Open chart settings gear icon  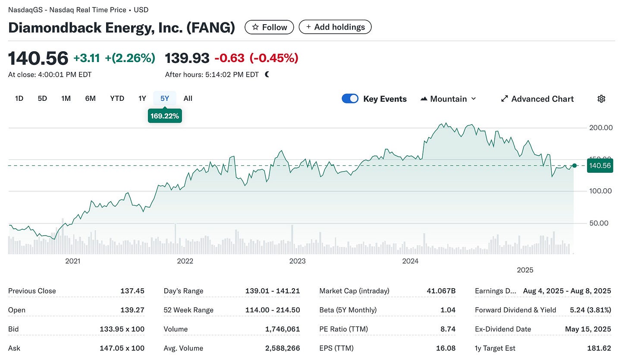(x=601, y=99)
